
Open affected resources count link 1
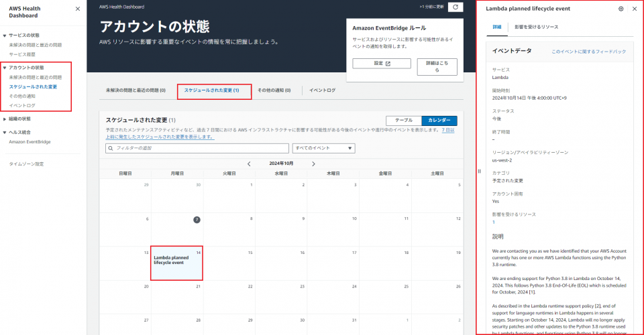point(493,222)
